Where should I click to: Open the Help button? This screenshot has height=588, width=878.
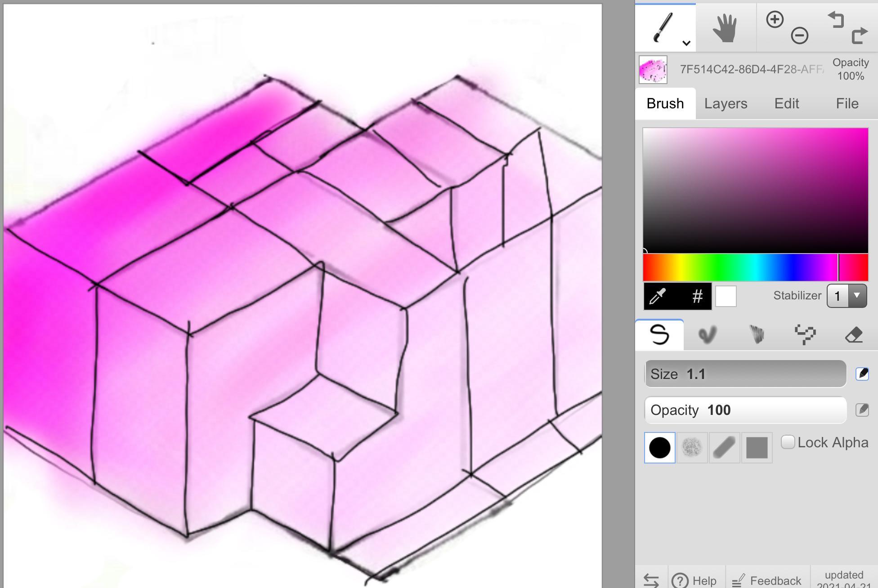696,580
